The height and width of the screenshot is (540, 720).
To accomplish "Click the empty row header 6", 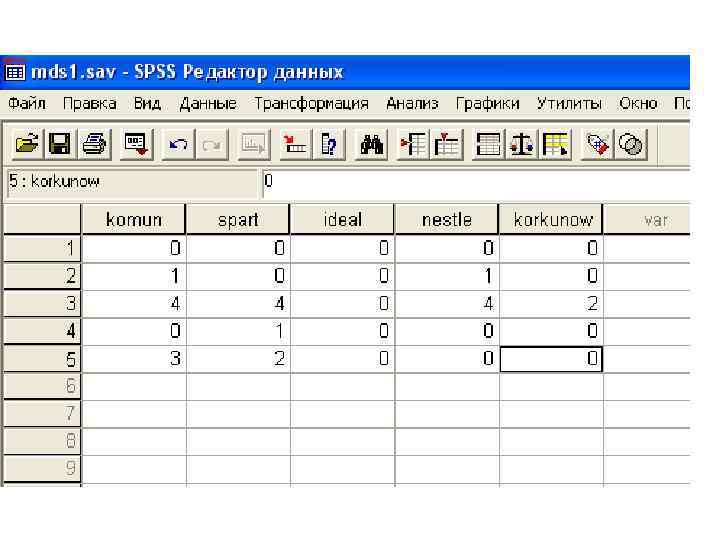I will [42, 386].
